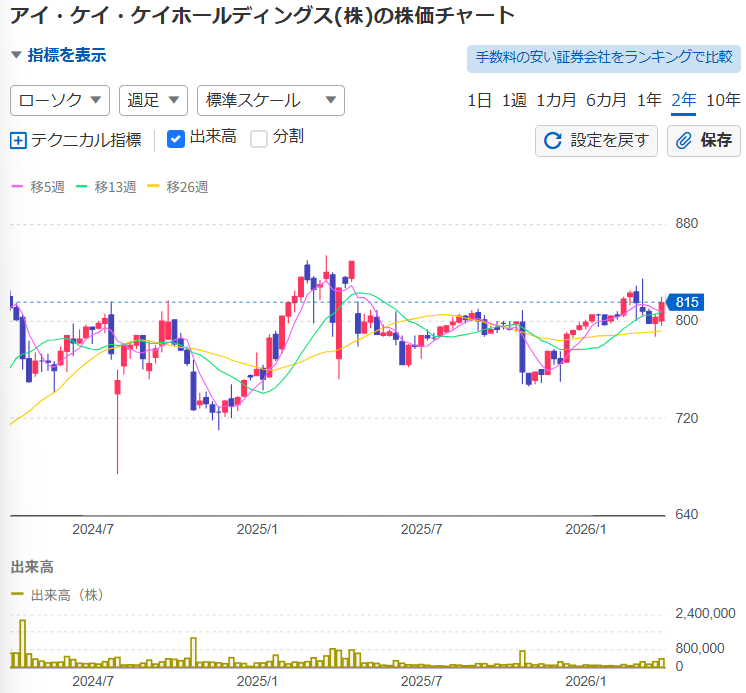Open the 週足 interval dropdown
This screenshot has width=746, height=693.
(x=153, y=100)
